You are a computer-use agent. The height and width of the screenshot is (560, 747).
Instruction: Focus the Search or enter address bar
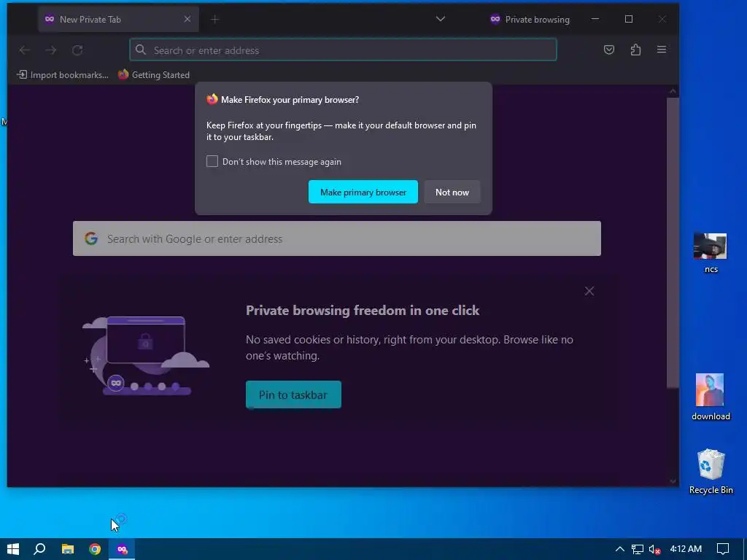point(343,50)
